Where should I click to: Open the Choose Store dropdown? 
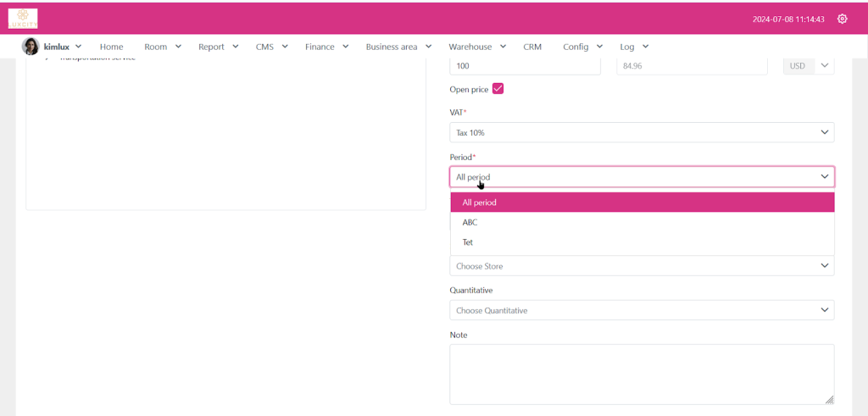pyautogui.click(x=641, y=266)
